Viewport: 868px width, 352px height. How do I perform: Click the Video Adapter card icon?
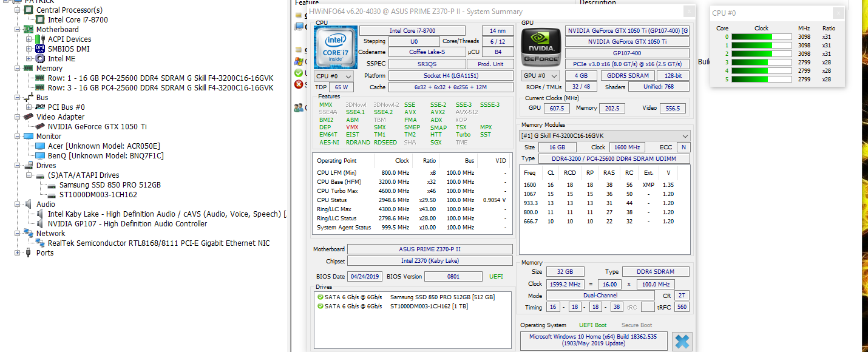(29, 117)
